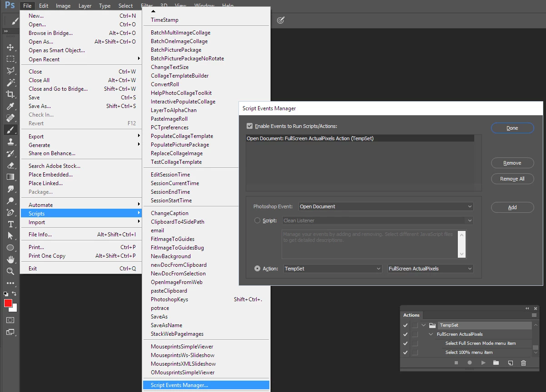Select the Dodge tool
Image resolution: width=546 pixels, height=392 pixels.
pyautogui.click(x=10, y=201)
